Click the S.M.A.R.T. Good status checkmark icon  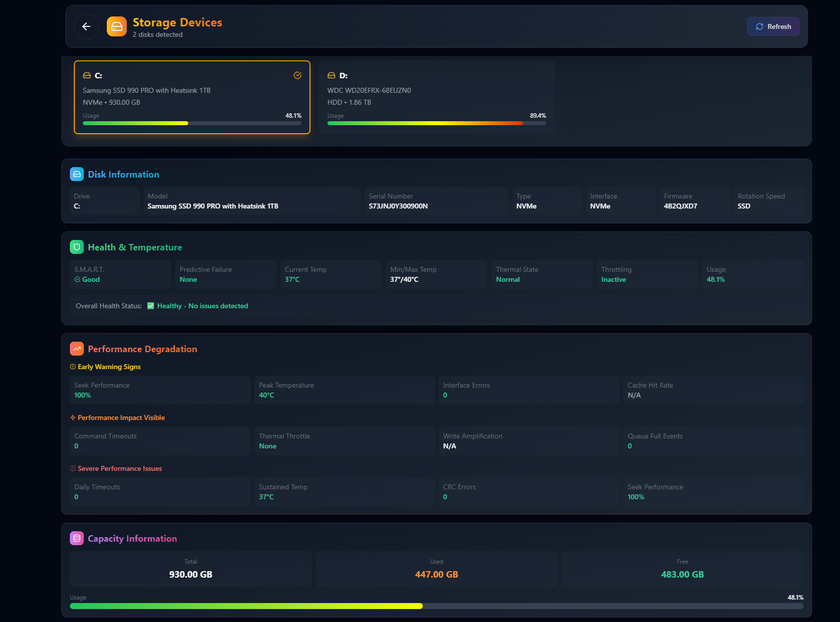pyautogui.click(x=78, y=279)
